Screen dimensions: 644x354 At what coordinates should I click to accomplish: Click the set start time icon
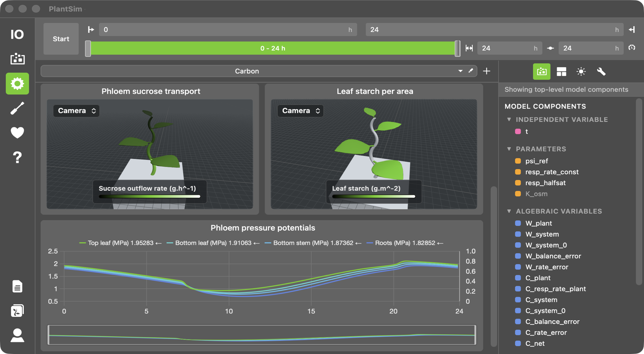pyautogui.click(x=91, y=30)
